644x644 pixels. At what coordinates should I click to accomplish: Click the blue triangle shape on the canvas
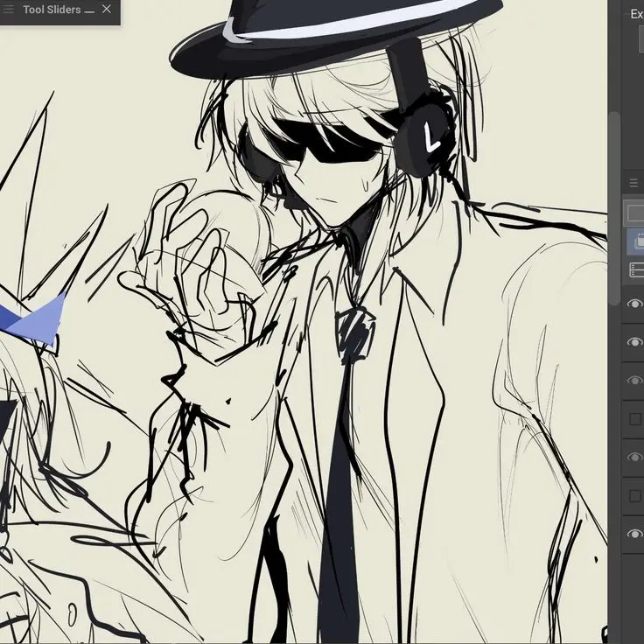[39, 318]
